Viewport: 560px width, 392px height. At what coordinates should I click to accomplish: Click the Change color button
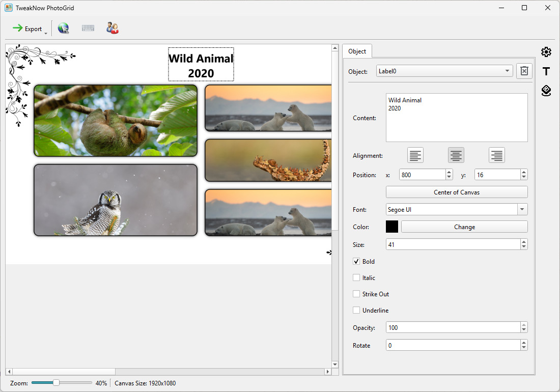coord(464,227)
